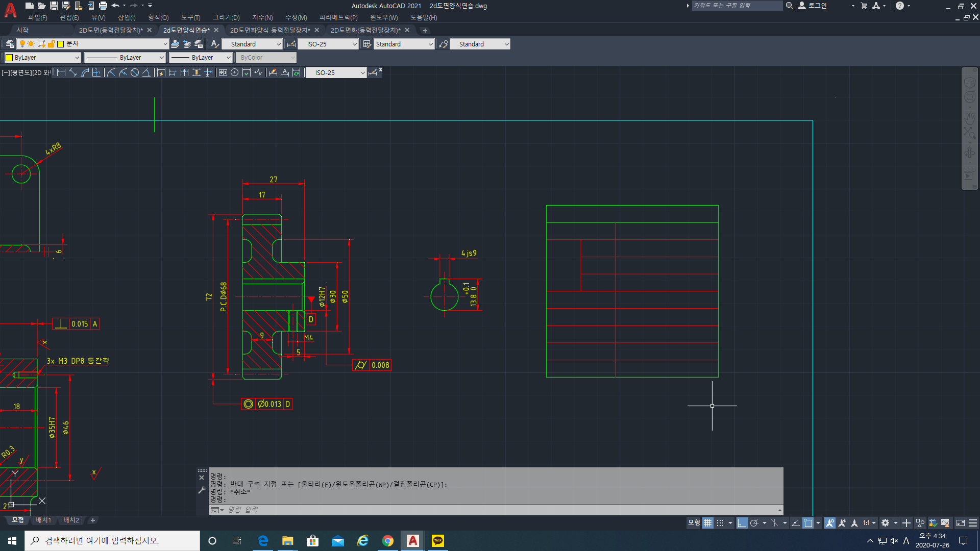Select the Arc Length dimension tool
The image size is (980, 551).
click(x=85, y=73)
